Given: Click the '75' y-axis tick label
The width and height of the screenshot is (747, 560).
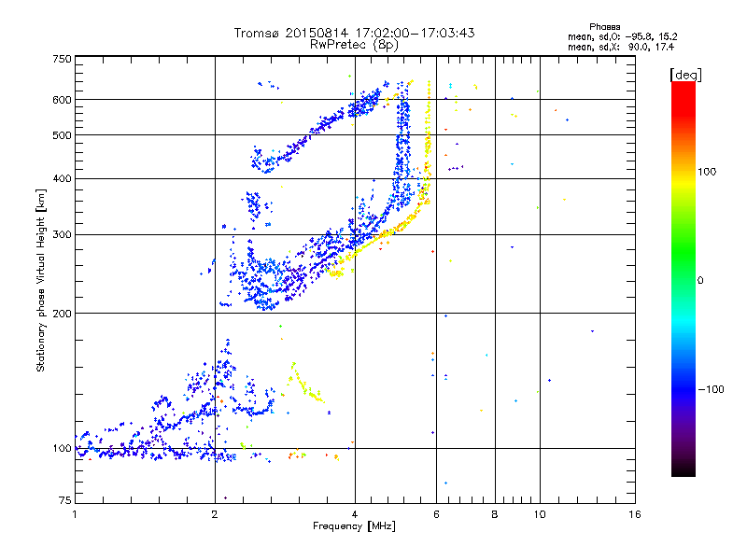Looking at the screenshot, I should 65,500.
